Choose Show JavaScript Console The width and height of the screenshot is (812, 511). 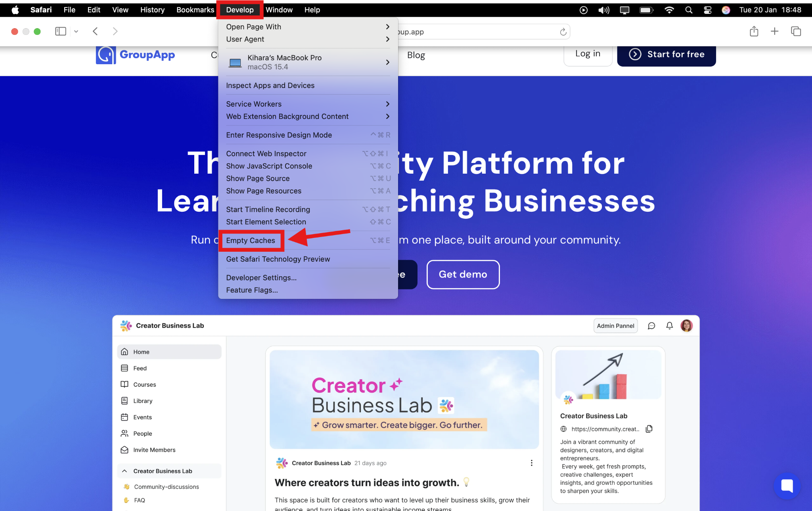point(269,166)
